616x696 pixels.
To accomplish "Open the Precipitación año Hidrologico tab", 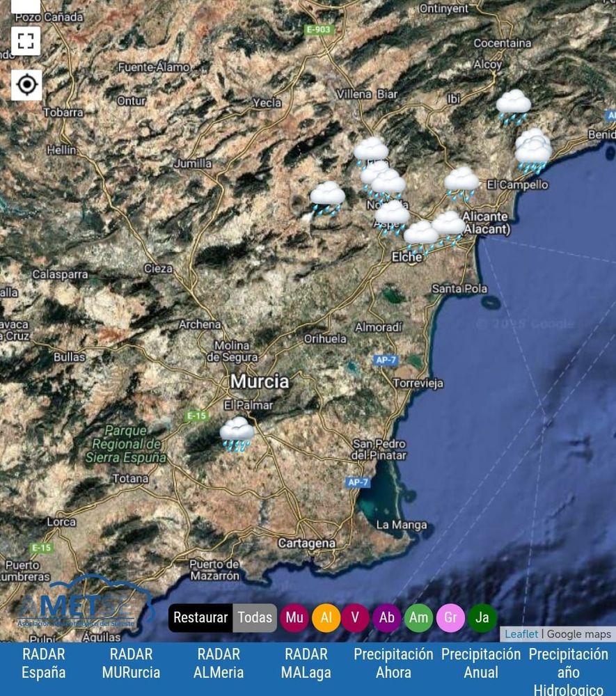I will [x=568, y=672].
